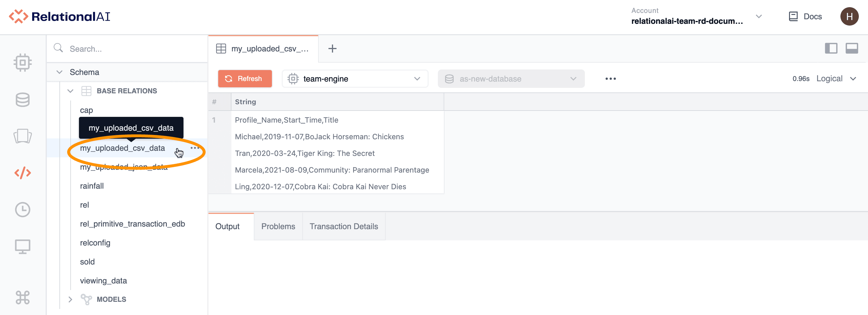868x315 pixels.
Task: Add a new tab with plus icon
Action: [x=332, y=49]
